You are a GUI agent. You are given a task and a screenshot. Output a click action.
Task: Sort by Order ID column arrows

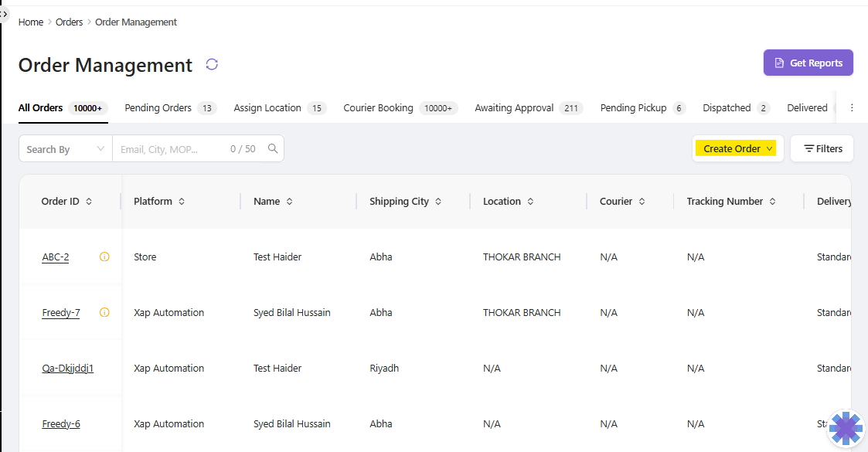pos(89,202)
